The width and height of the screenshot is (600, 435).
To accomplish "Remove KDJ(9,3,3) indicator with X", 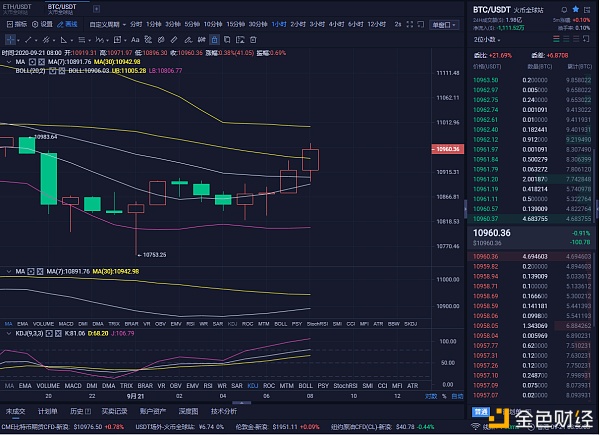I will click(58, 334).
